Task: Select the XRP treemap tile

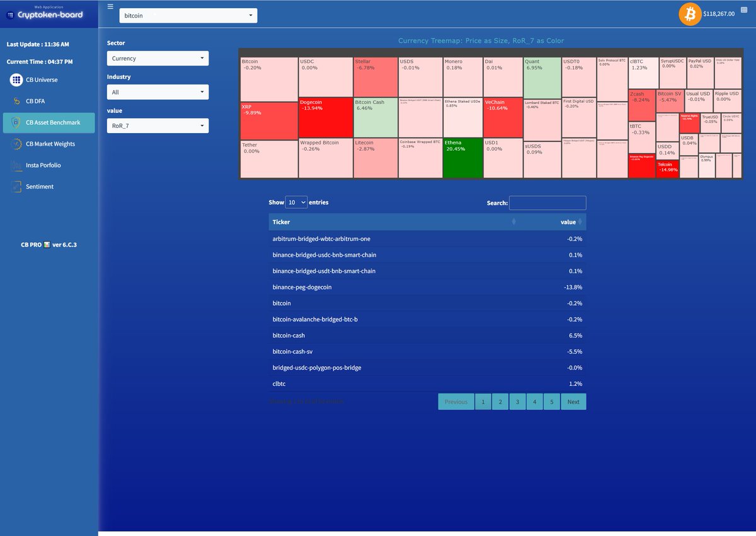Action: (x=269, y=120)
